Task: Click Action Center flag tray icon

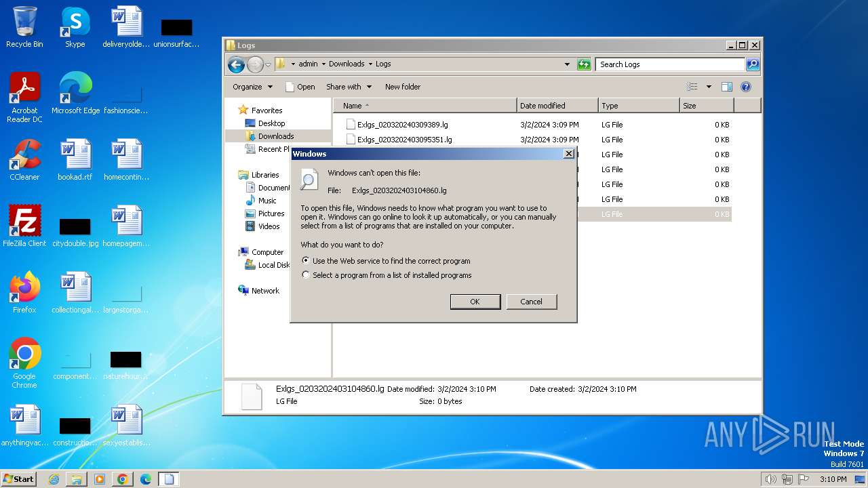Action: coord(804,479)
